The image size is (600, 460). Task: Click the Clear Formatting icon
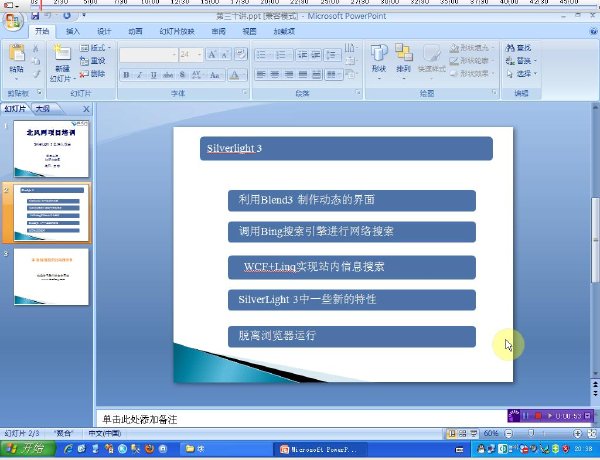tap(240, 54)
